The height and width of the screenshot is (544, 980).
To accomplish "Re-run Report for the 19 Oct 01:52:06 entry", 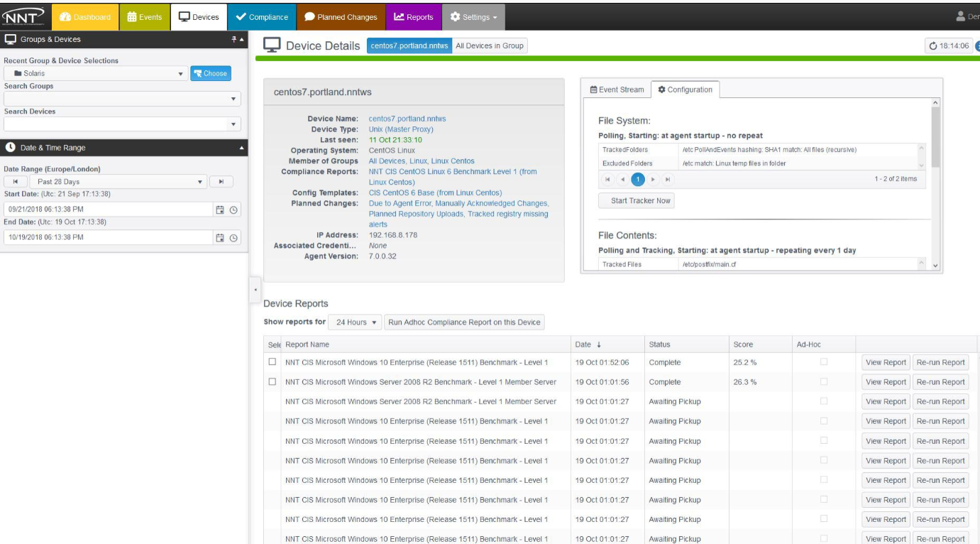I will (x=940, y=362).
